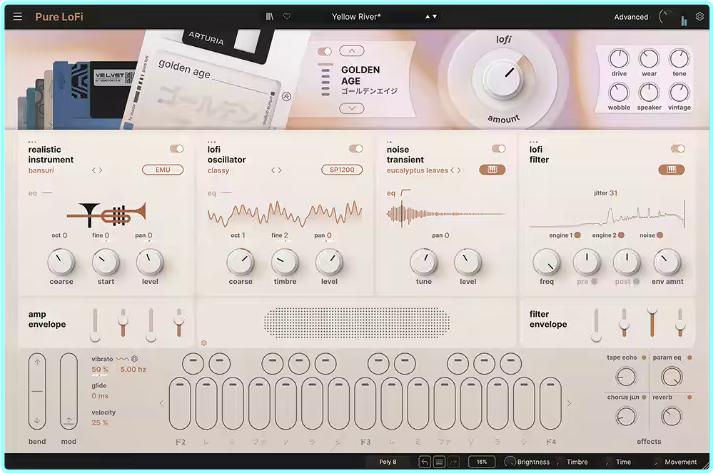This screenshot has height=473, width=713.
Task: Click the keyboard icon in noise transient
Action: [492, 170]
